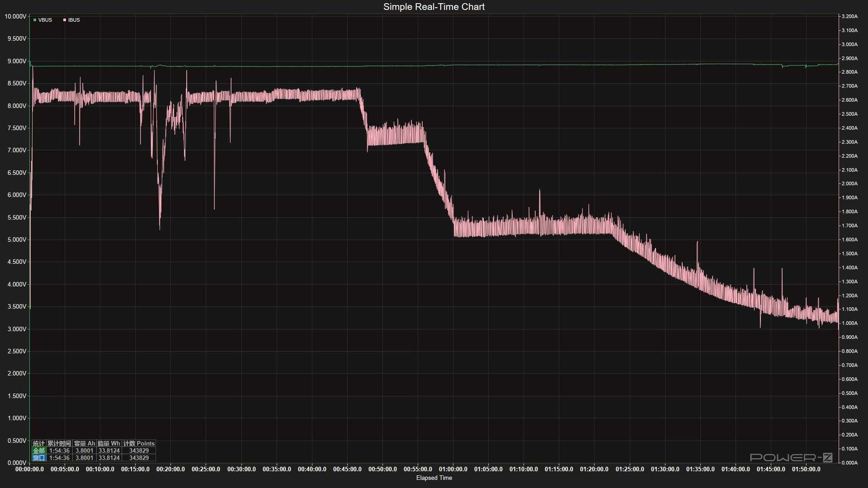Click the green VBUS legend color marker
868x488 pixels.
click(x=35, y=20)
